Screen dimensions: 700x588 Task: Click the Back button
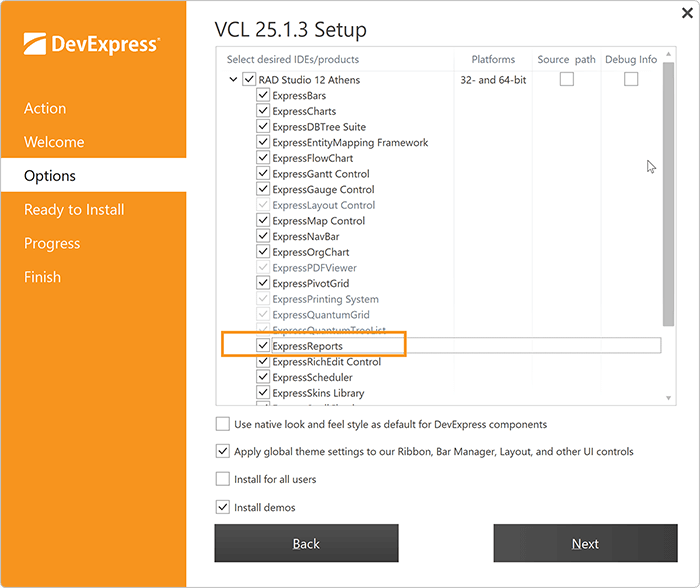point(306,543)
